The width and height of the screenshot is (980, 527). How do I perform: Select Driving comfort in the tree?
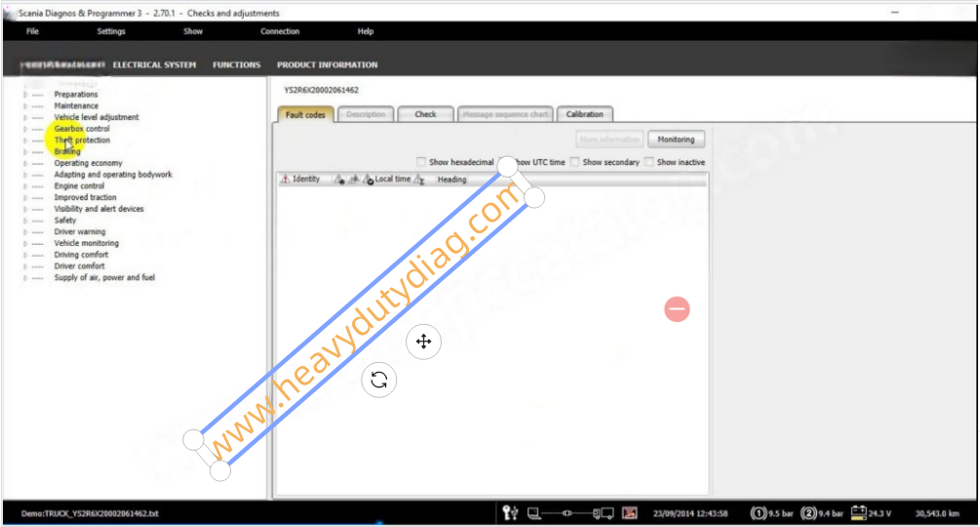coord(81,255)
